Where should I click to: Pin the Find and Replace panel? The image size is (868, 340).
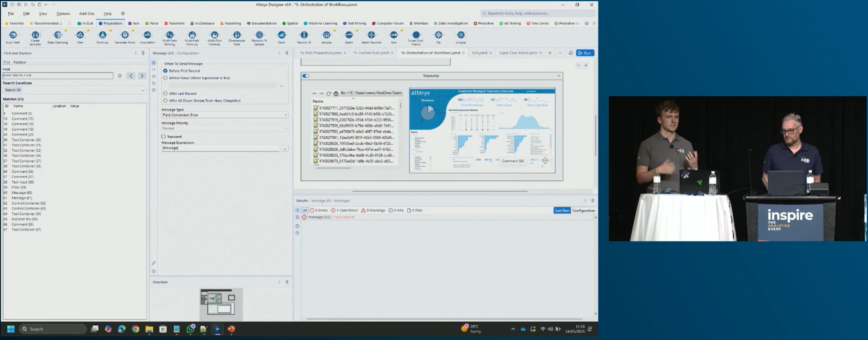pyautogui.click(x=143, y=53)
